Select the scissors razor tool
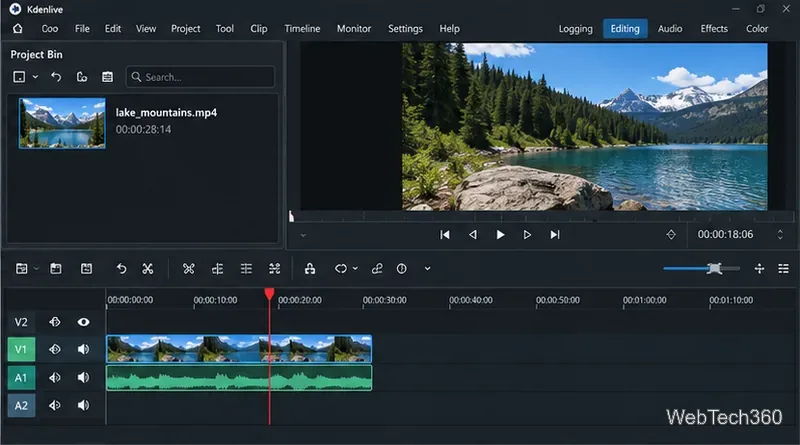 (148, 269)
